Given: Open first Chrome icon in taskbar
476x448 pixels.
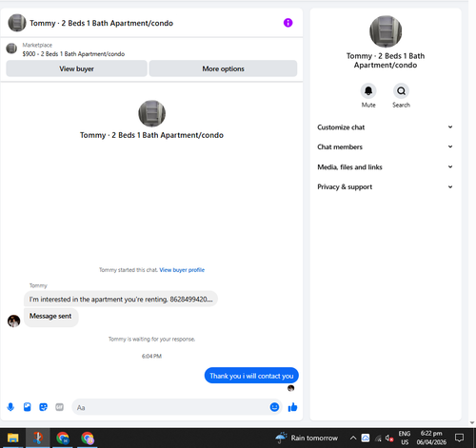Looking at the screenshot, I should click(x=63, y=438).
